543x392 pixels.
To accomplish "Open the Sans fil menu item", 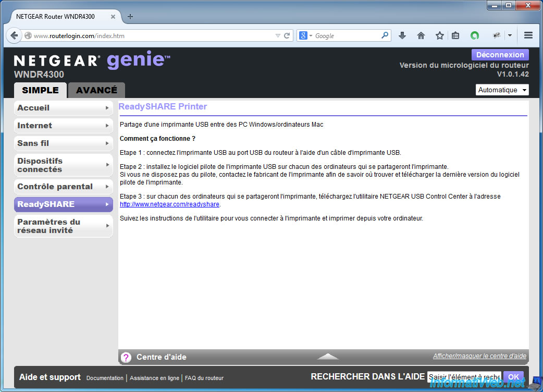I will 64,143.
